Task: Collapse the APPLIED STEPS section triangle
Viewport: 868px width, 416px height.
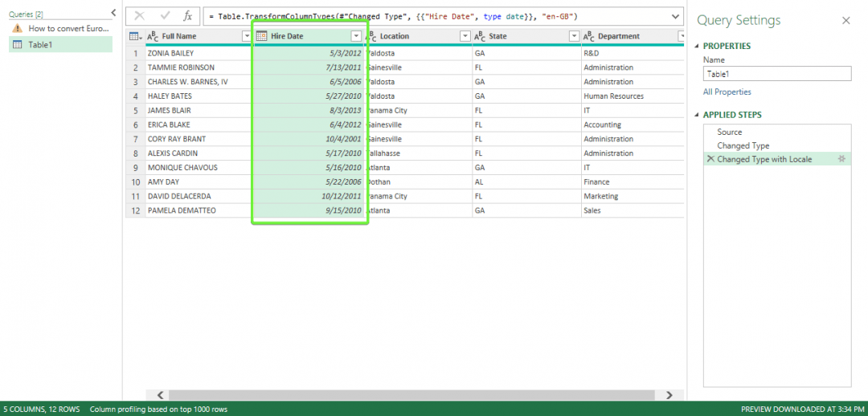Action: [698, 116]
